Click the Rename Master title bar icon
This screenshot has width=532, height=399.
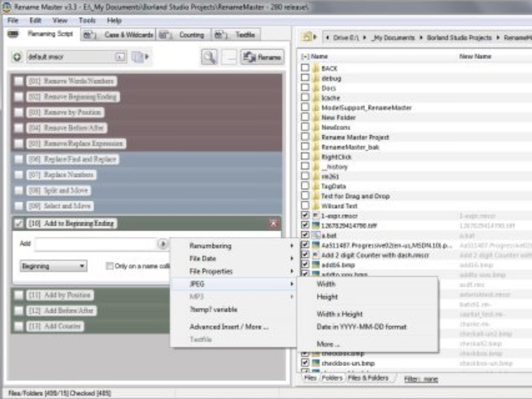(x=6, y=6)
